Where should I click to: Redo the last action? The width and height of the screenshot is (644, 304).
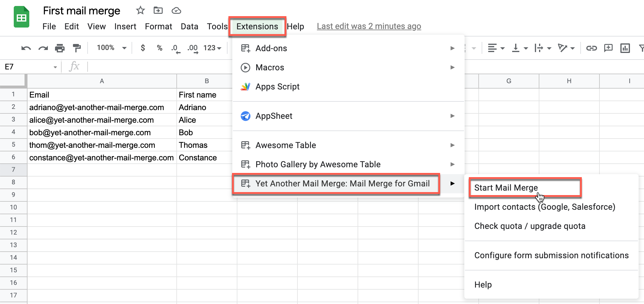[x=43, y=48]
